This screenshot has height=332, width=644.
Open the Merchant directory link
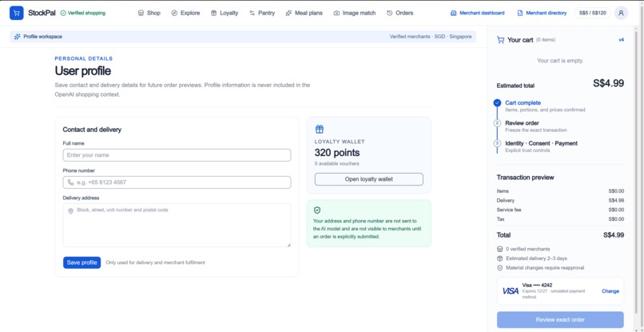point(542,13)
